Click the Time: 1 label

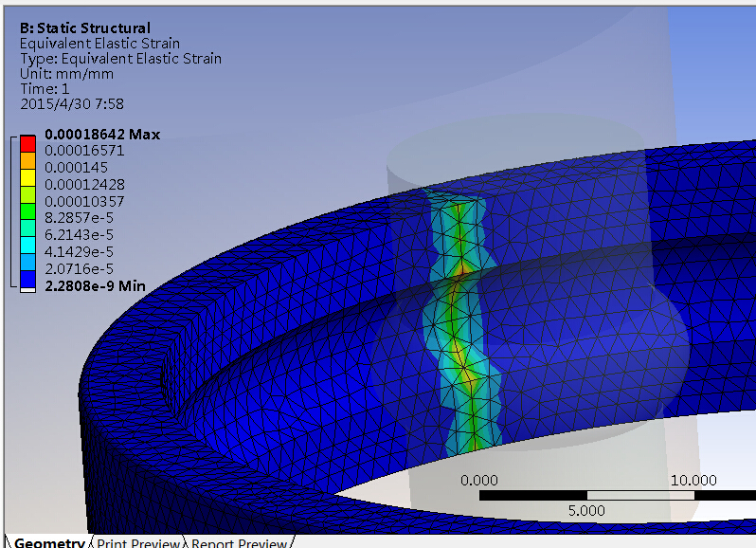[45, 89]
